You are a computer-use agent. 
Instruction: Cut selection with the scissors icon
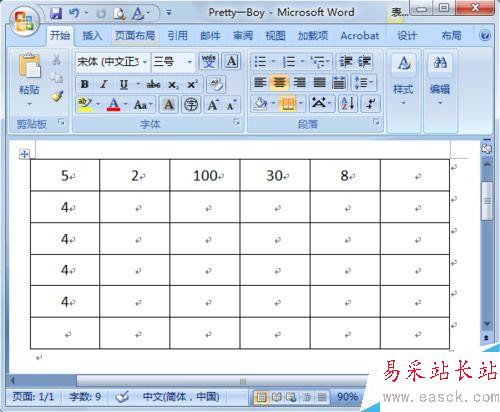[56, 60]
